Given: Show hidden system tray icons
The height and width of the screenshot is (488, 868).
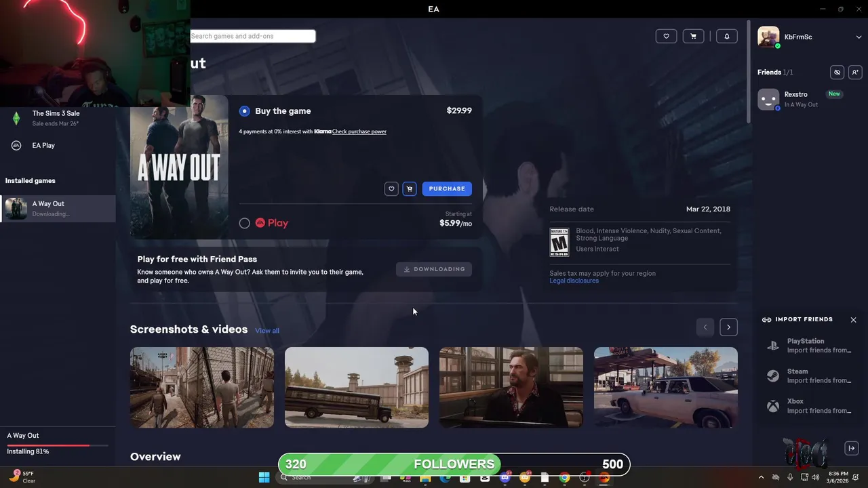Looking at the screenshot, I should point(761,478).
